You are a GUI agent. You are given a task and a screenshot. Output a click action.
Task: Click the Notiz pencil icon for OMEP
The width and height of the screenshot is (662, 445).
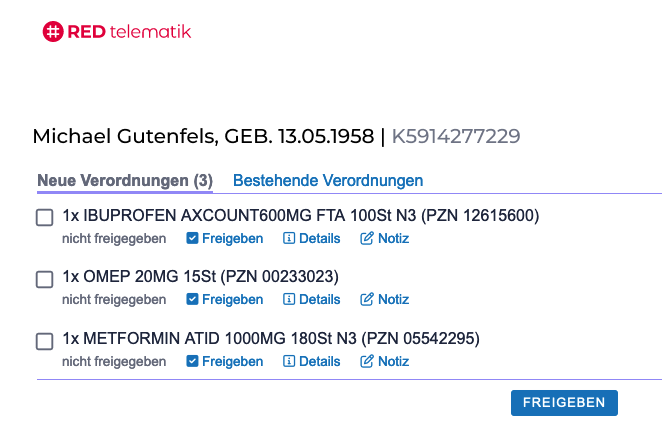click(366, 299)
